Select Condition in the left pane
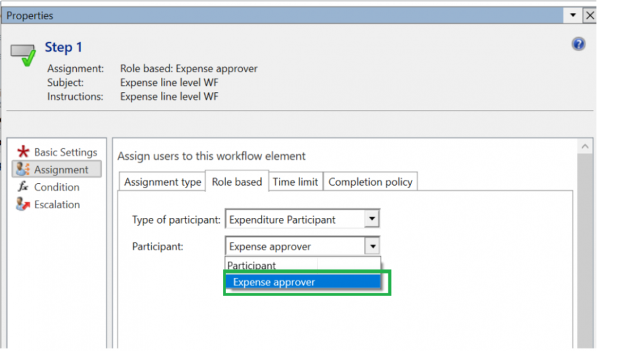The height and width of the screenshot is (363, 644). click(x=57, y=187)
